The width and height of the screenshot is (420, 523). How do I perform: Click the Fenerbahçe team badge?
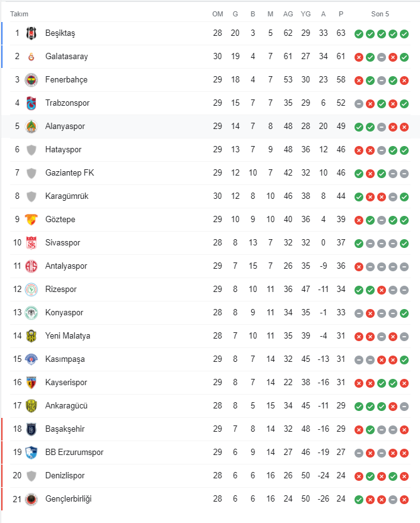[x=31, y=80]
